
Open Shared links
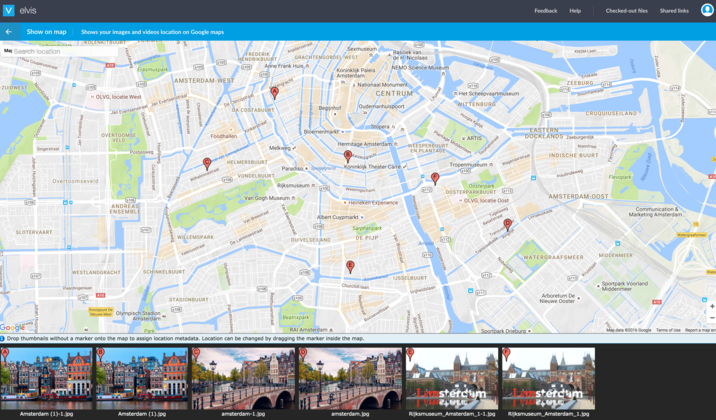[674, 10]
